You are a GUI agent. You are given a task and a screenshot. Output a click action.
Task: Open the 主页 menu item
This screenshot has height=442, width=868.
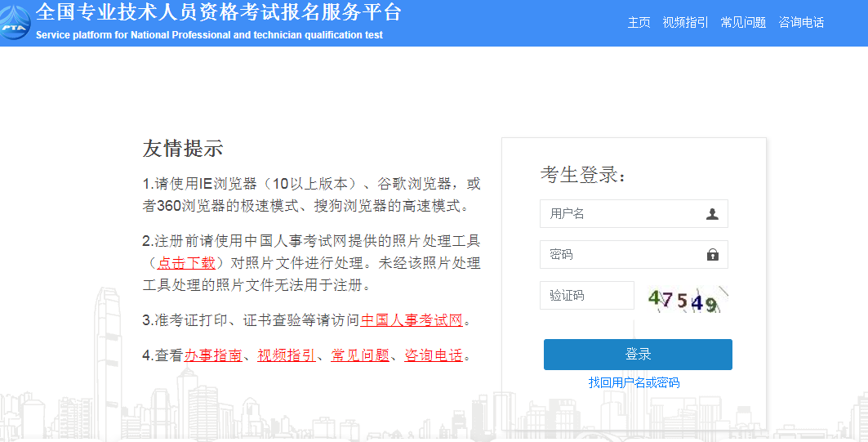639,22
